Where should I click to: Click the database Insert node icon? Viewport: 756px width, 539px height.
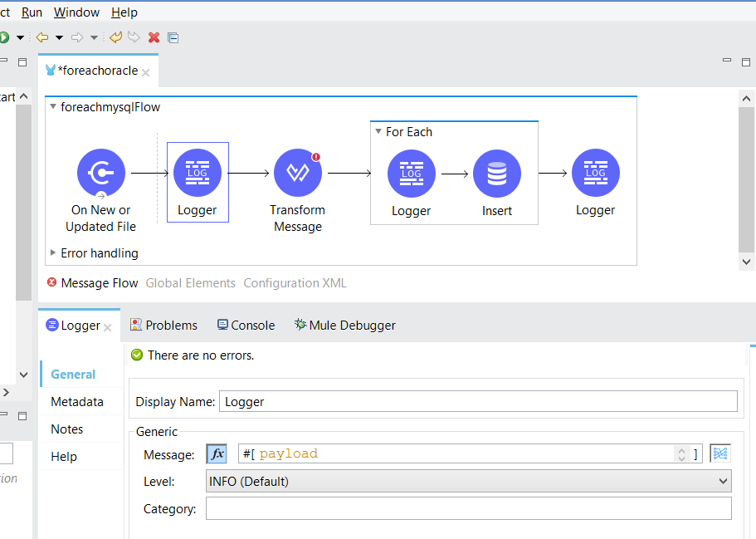tap(496, 174)
